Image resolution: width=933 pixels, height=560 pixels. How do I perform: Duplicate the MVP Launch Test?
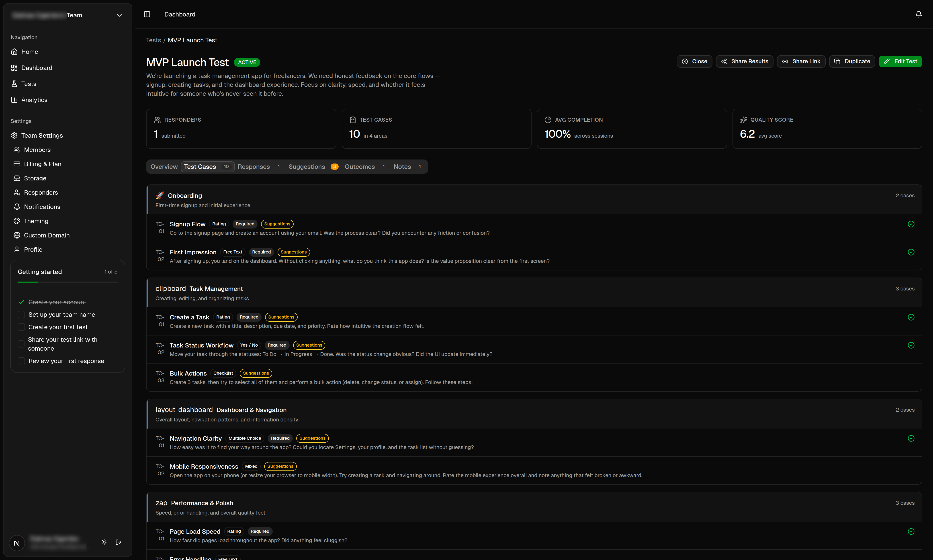coord(852,61)
